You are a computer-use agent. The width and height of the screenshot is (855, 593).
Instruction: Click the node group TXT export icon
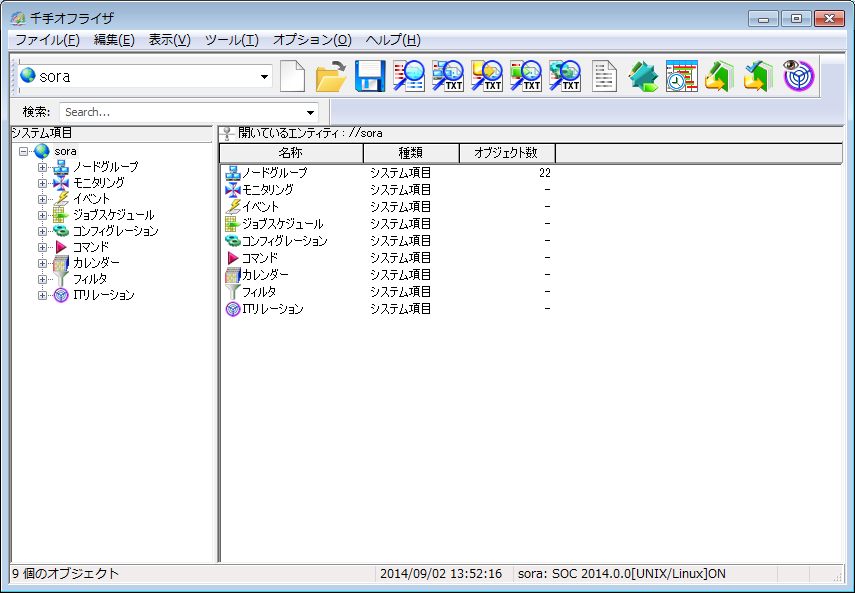click(448, 76)
